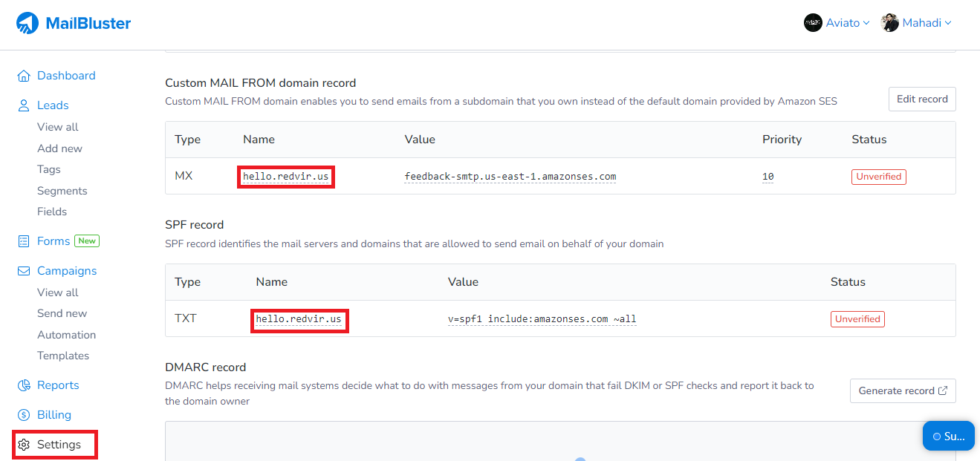Click the Generate record button

point(902,390)
